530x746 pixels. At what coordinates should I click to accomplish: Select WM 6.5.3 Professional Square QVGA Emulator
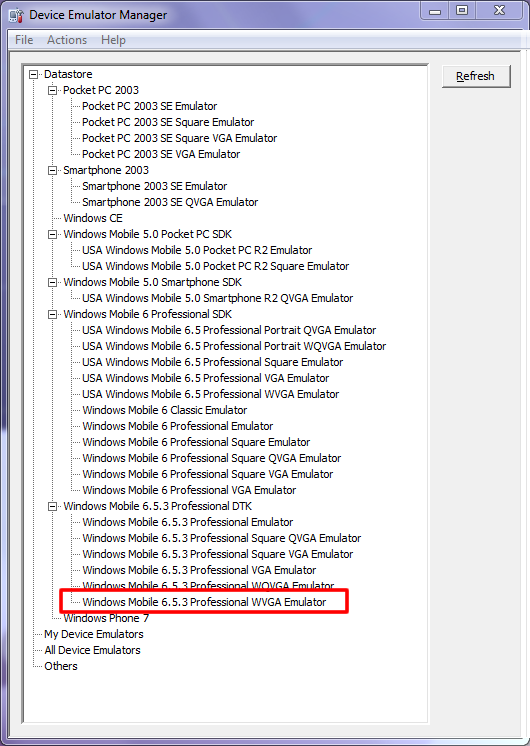pyautogui.click(x=222, y=538)
